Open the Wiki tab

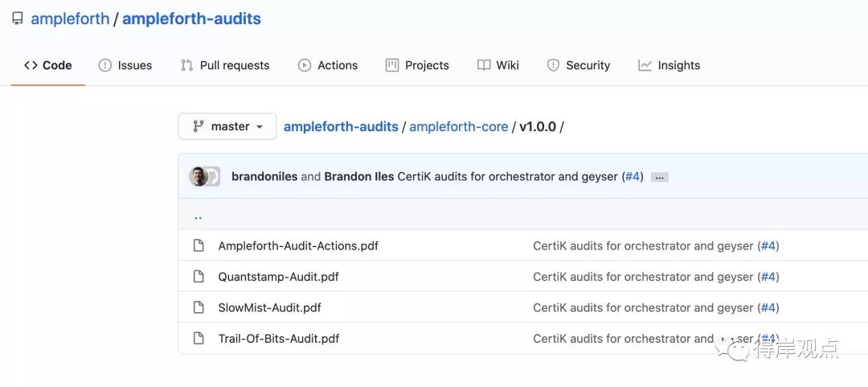tap(498, 65)
